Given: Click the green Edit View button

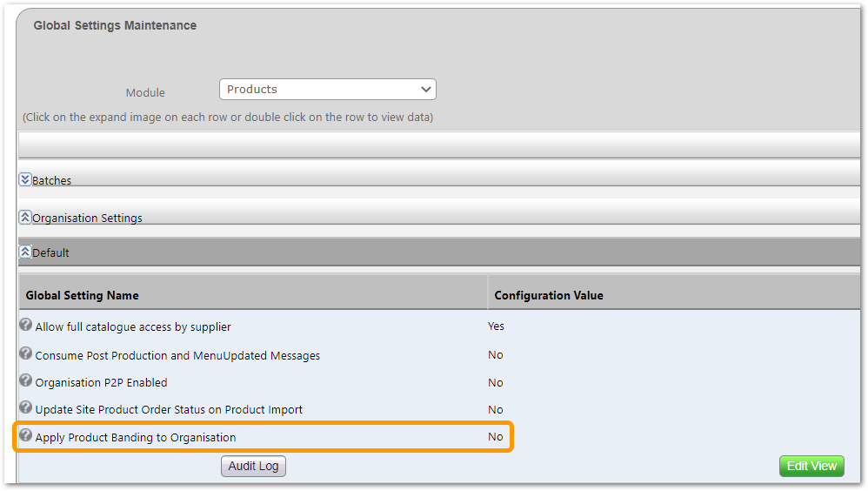Looking at the screenshot, I should click(811, 466).
